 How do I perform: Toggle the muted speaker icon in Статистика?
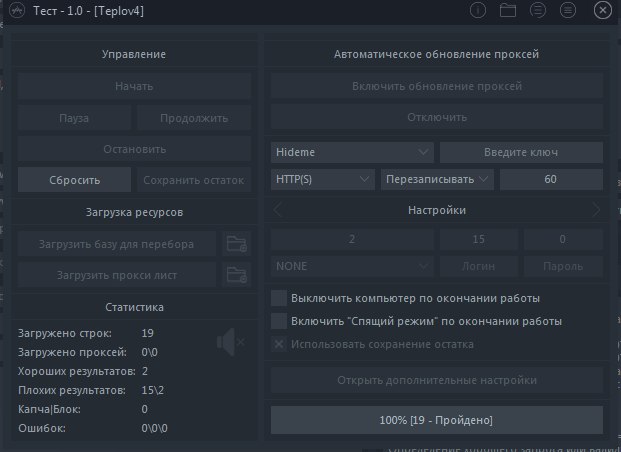pos(230,343)
